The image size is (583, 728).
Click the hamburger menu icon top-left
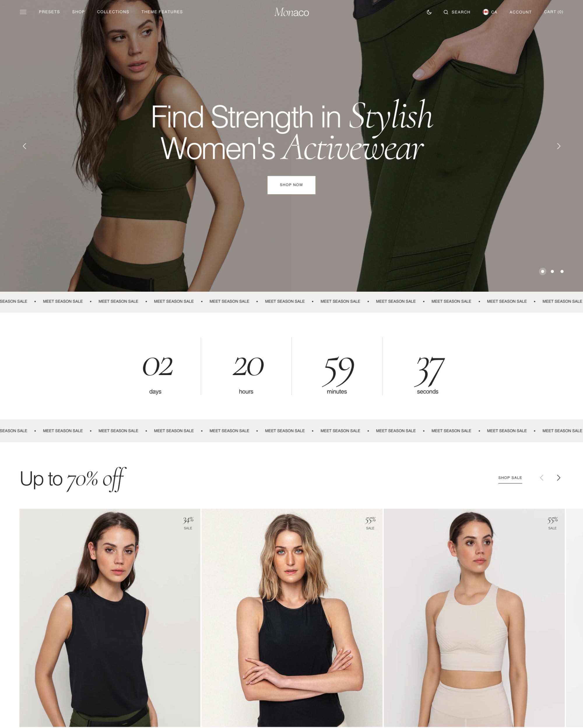tap(23, 12)
